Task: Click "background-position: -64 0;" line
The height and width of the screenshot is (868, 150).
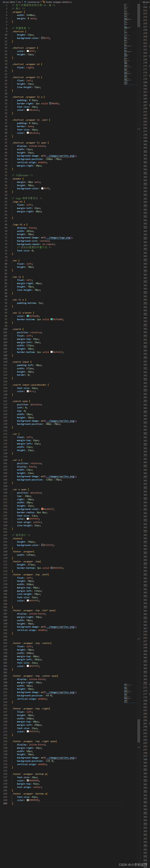Action: coord(35,695)
